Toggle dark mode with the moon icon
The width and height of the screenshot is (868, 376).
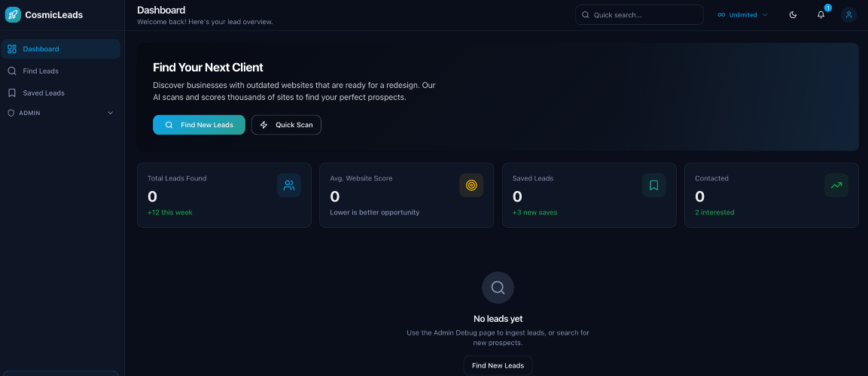[x=793, y=14]
